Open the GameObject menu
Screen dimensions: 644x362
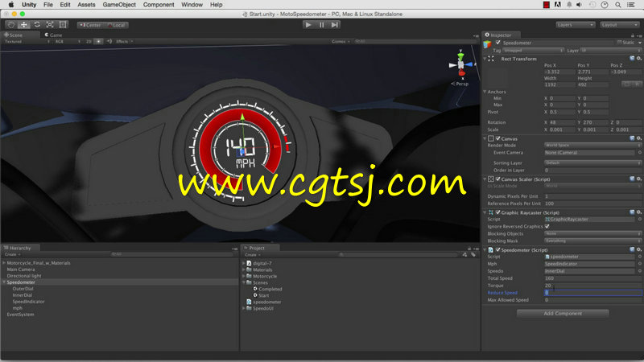click(x=119, y=5)
